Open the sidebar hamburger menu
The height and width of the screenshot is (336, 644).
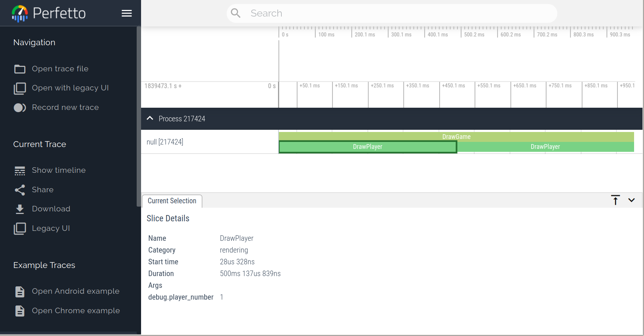coord(126,13)
